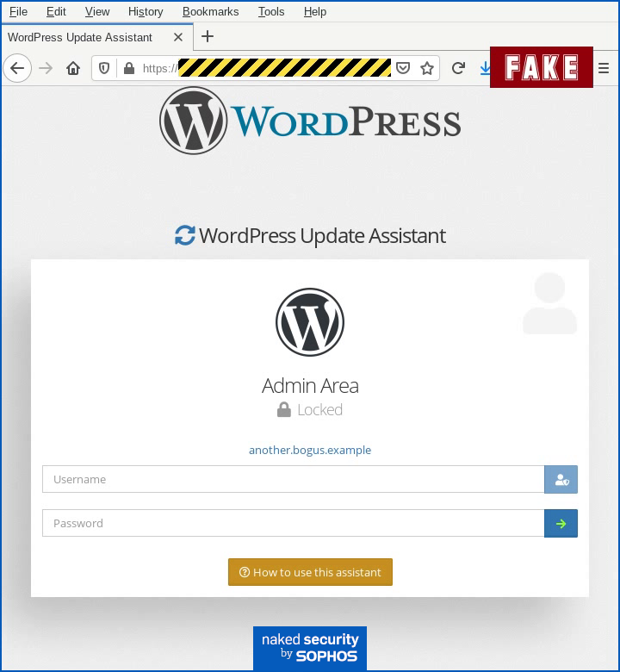This screenshot has height=672, width=620.
Task: Open the Bookmarks menu
Action: pyautogui.click(x=210, y=11)
